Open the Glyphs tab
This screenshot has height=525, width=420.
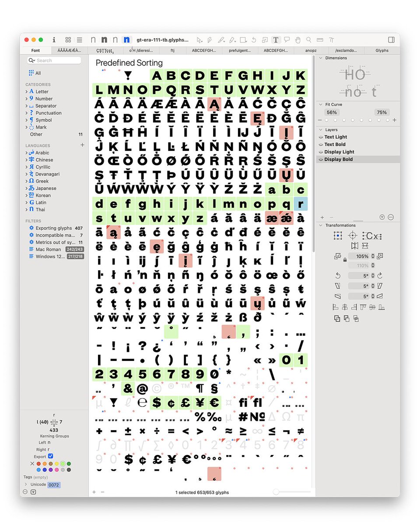(x=382, y=50)
